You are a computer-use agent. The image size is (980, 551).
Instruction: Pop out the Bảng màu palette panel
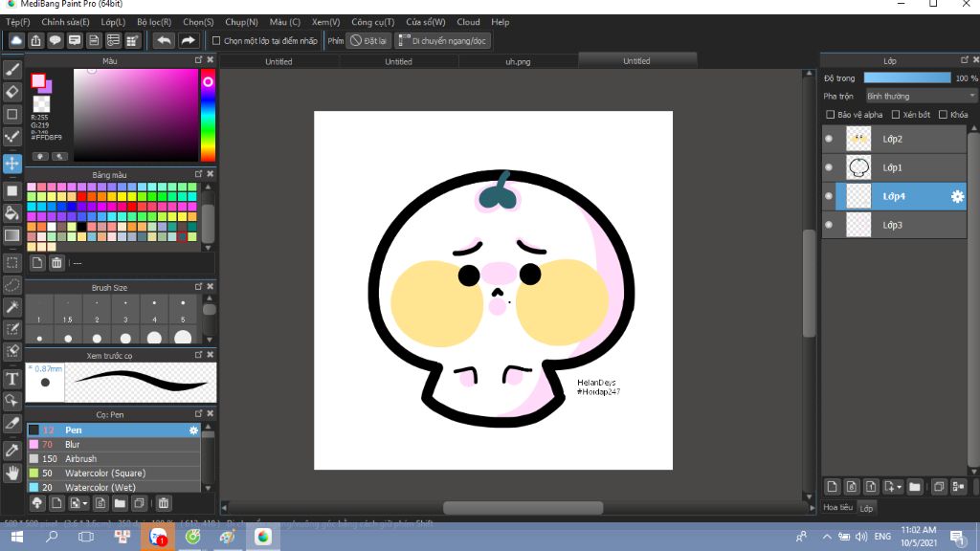click(x=199, y=174)
